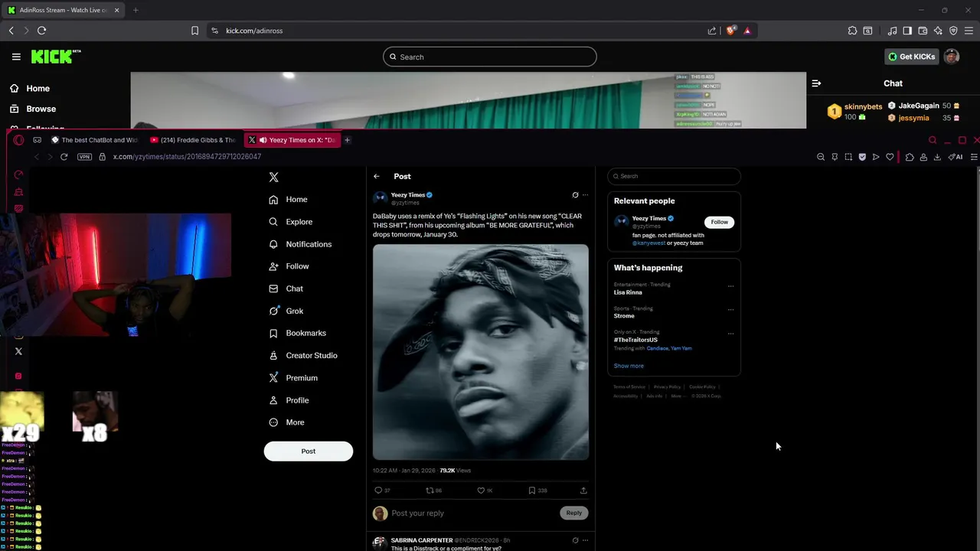
Task: Click Show more under What's happening
Action: [629, 366]
